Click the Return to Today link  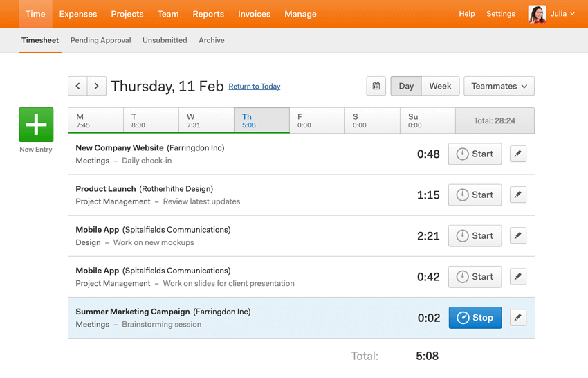point(255,87)
